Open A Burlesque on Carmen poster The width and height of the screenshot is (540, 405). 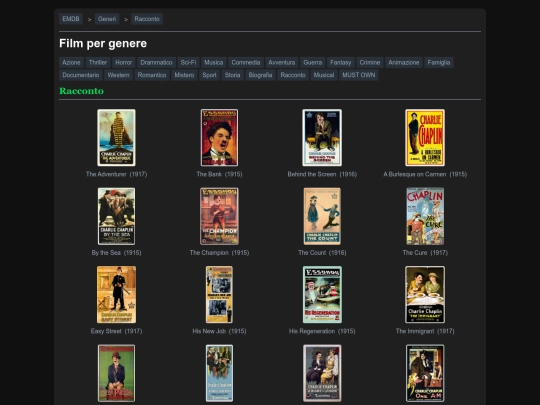[425, 138]
